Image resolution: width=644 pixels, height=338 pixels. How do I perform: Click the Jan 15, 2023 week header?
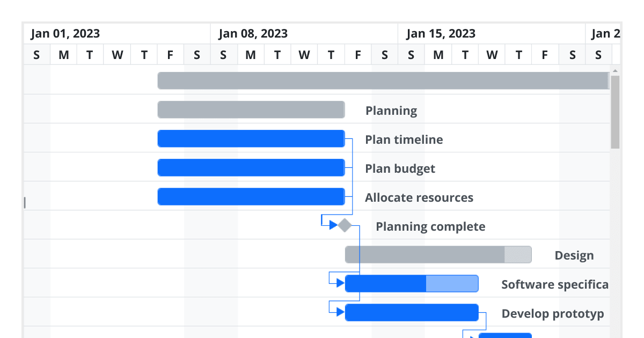(x=441, y=34)
